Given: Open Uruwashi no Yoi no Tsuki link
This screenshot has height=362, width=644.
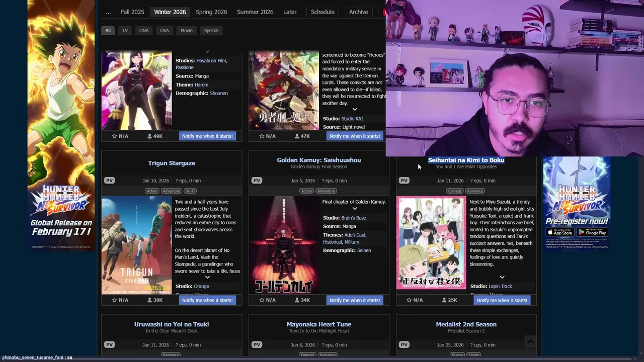Looking at the screenshot, I should (x=172, y=325).
